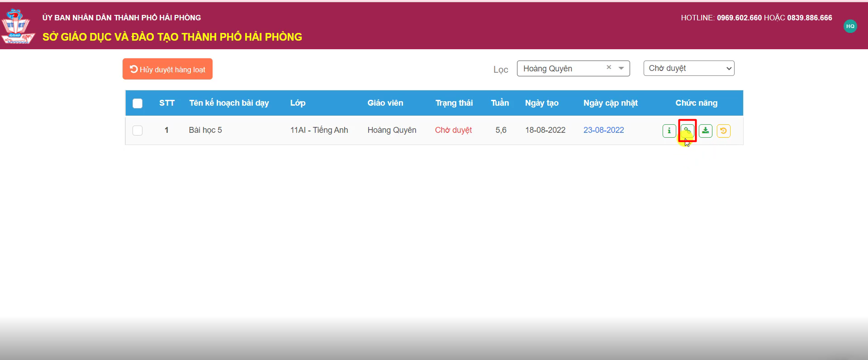The image size is (868, 360).
Task: Tick the select-all checkbox in table header
Action: tap(138, 103)
